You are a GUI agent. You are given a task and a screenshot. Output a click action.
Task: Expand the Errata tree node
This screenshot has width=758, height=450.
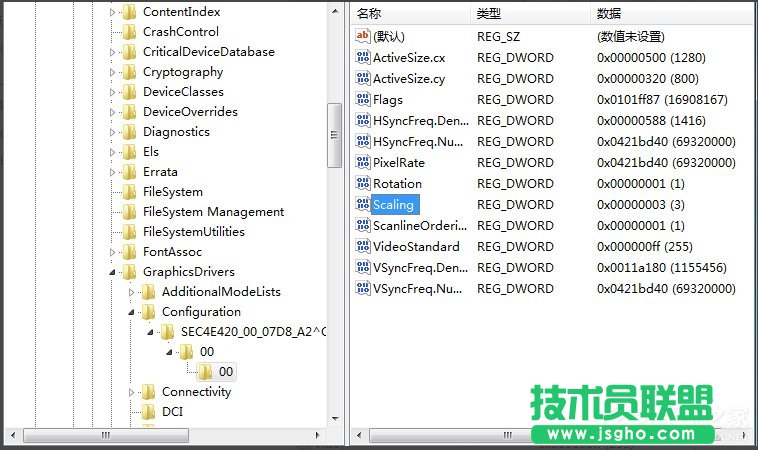[x=112, y=172]
